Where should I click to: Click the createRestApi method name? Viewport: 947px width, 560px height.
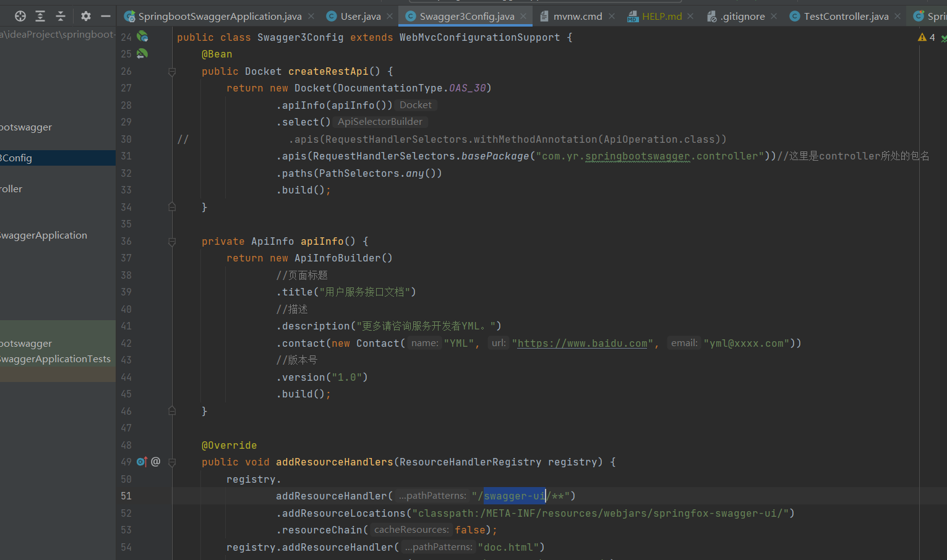(328, 72)
